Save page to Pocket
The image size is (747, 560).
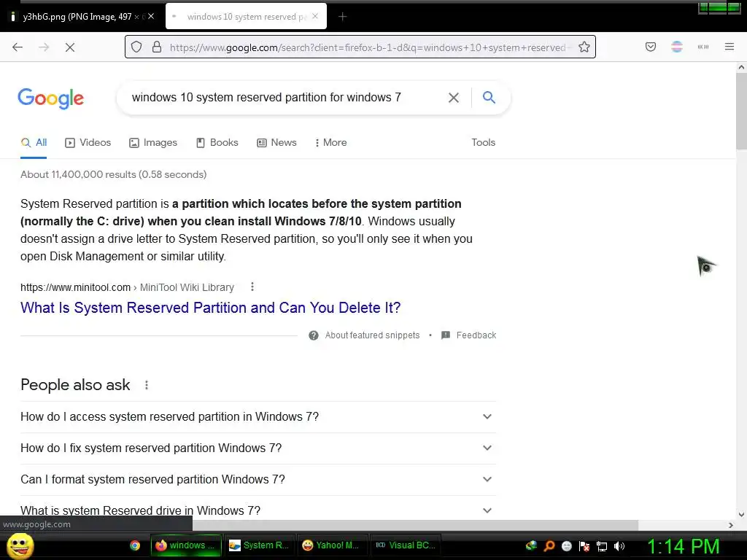pos(651,47)
